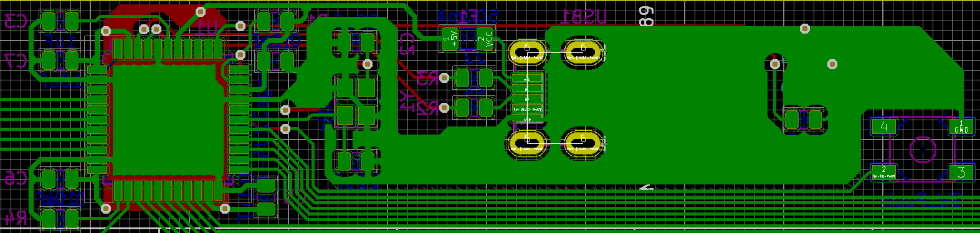Click the magenta circle inside the switch outline

click(x=922, y=150)
